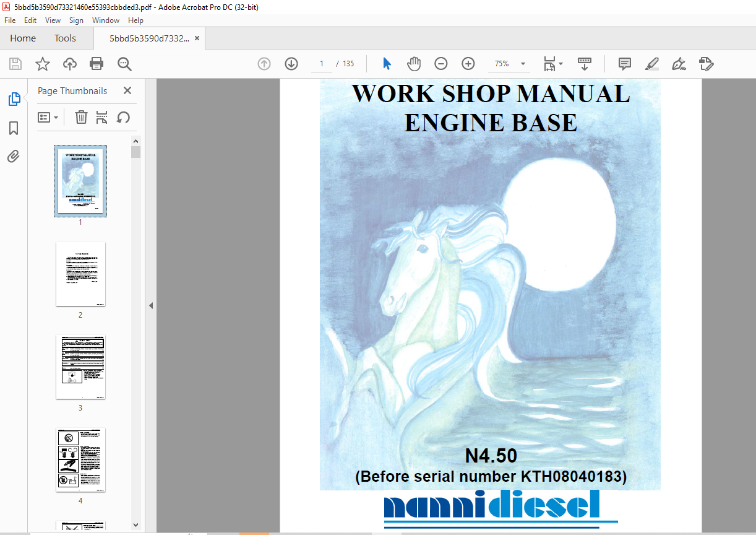
Task: Open the Bookmarks panel icon
Action: click(14, 128)
